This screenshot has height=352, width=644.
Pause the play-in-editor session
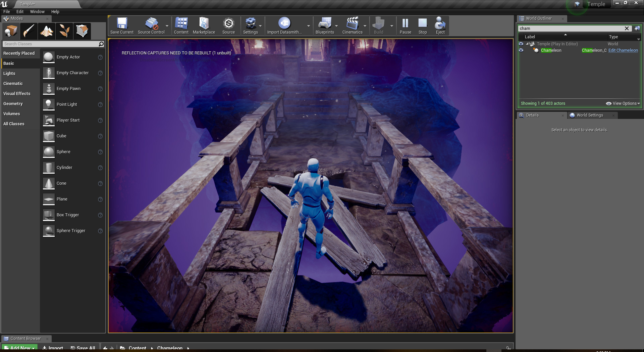coord(405,25)
